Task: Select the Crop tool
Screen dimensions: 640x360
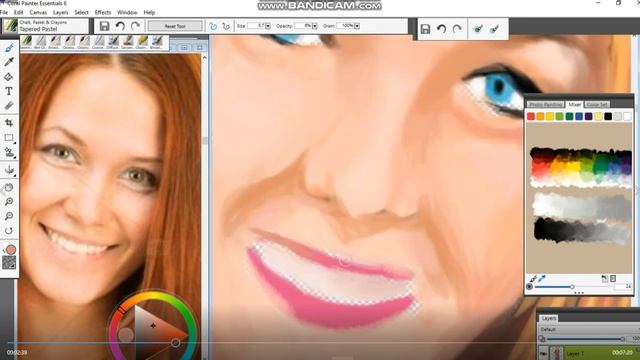Action: (9, 122)
